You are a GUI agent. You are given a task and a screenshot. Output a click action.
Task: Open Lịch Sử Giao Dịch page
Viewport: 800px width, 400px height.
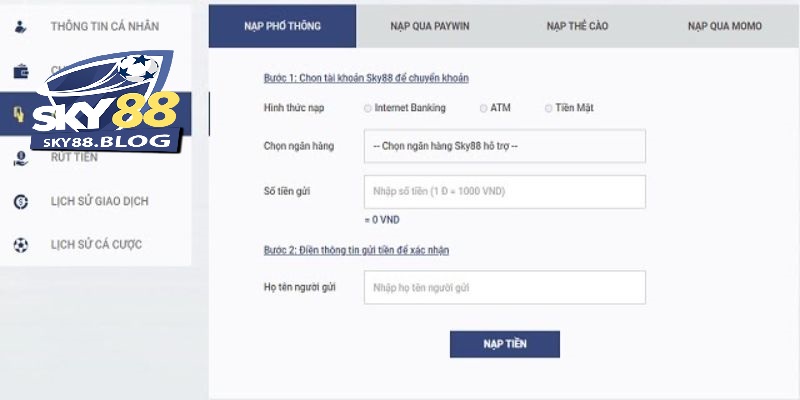coord(99,201)
